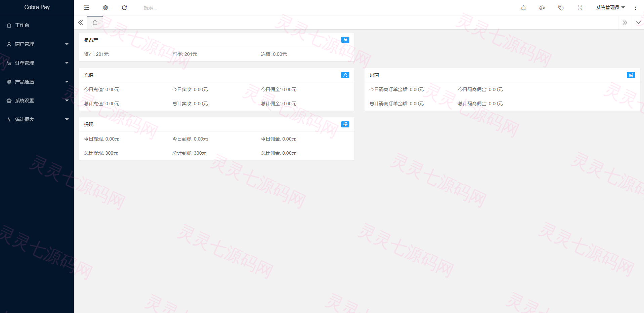Open the globe website icon
This screenshot has height=313, width=644.
click(x=105, y=8)
